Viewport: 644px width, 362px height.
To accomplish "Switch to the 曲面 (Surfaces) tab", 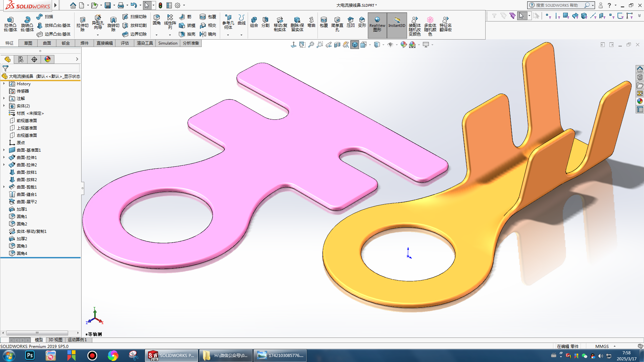I will click(x=47, y=43).
